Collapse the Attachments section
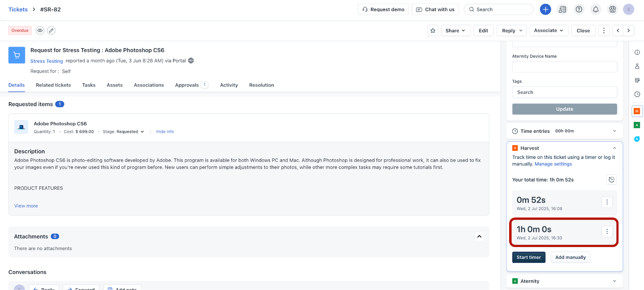Screen dimensions: 644x290 click(479, 237)
